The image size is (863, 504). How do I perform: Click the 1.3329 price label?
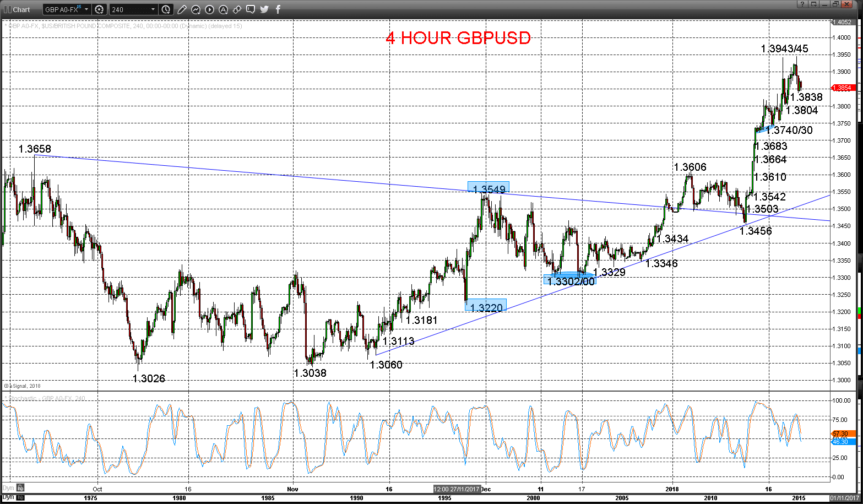coord(609,272)
